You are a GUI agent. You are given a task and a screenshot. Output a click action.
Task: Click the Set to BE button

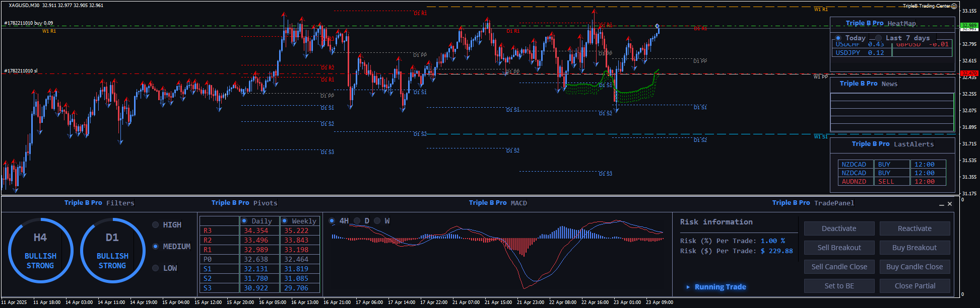[x=839, y=286]
